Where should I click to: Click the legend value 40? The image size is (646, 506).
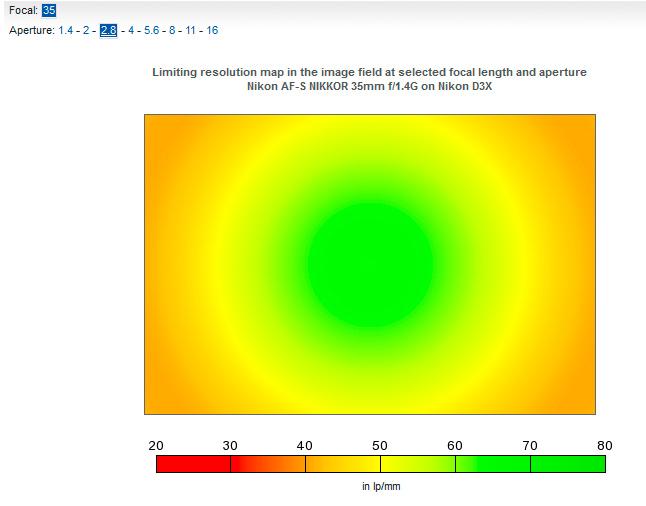tap(304, 446)
